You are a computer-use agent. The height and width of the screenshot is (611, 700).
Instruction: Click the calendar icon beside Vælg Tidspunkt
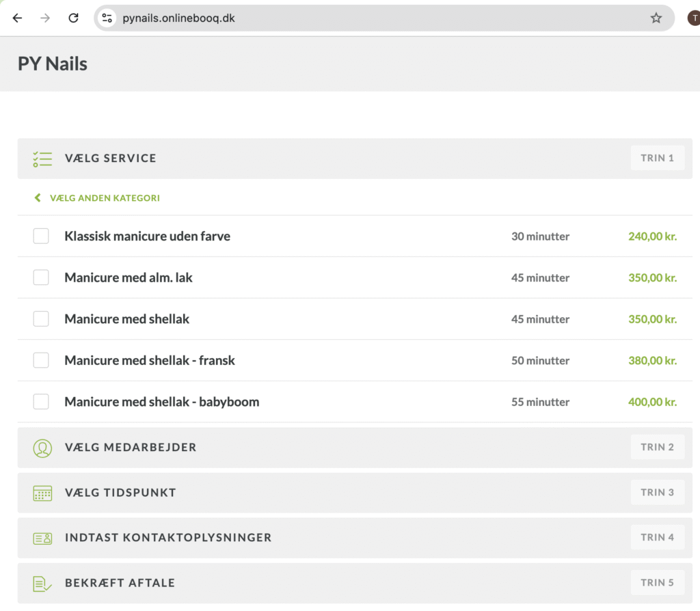pos(42,493)
